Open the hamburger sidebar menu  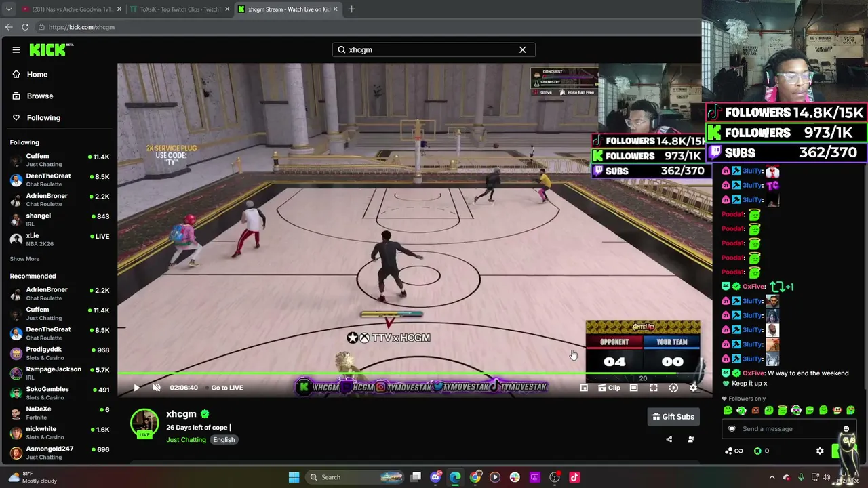coord(16,49)
